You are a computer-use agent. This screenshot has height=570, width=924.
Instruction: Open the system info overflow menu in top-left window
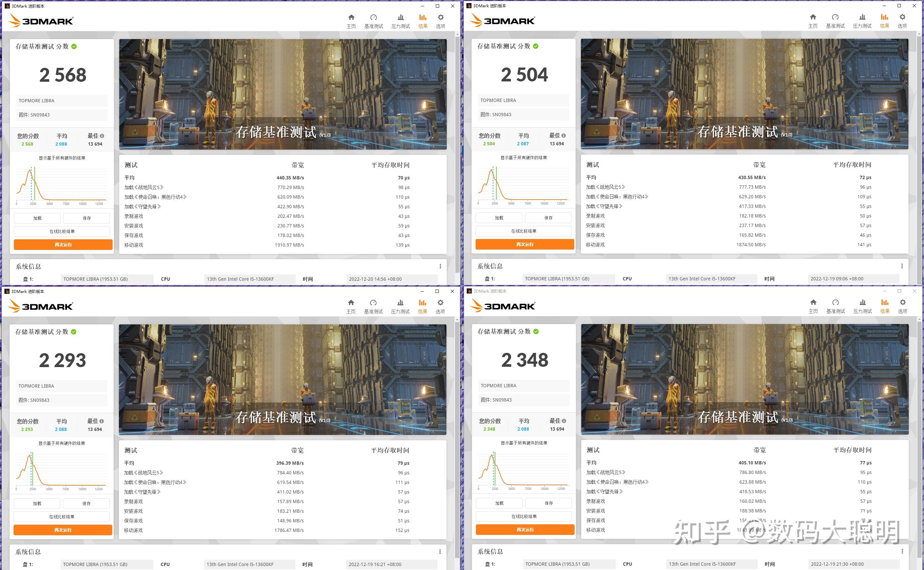pos(440,266)
